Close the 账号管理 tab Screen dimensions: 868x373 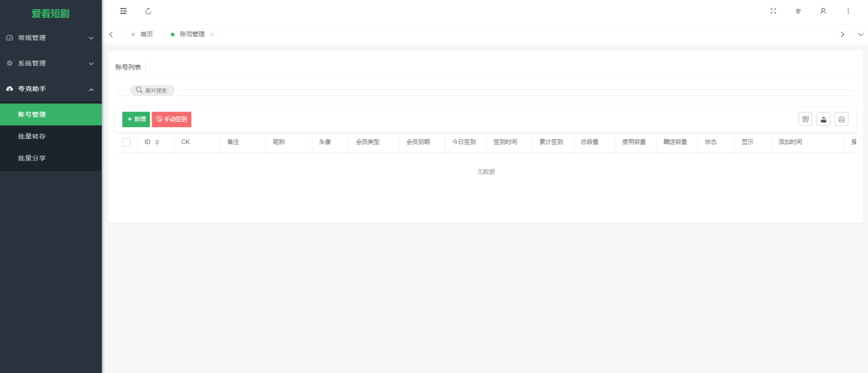212,34
